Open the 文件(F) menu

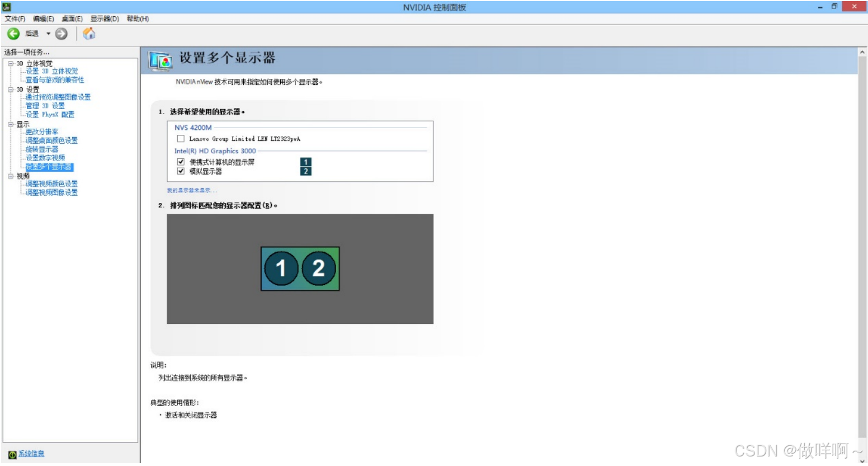point(15,18)
